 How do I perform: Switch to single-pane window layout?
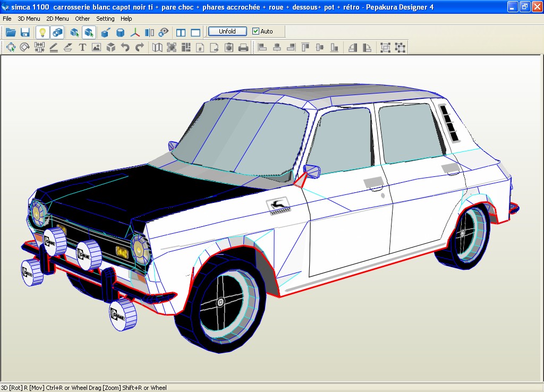195,32
